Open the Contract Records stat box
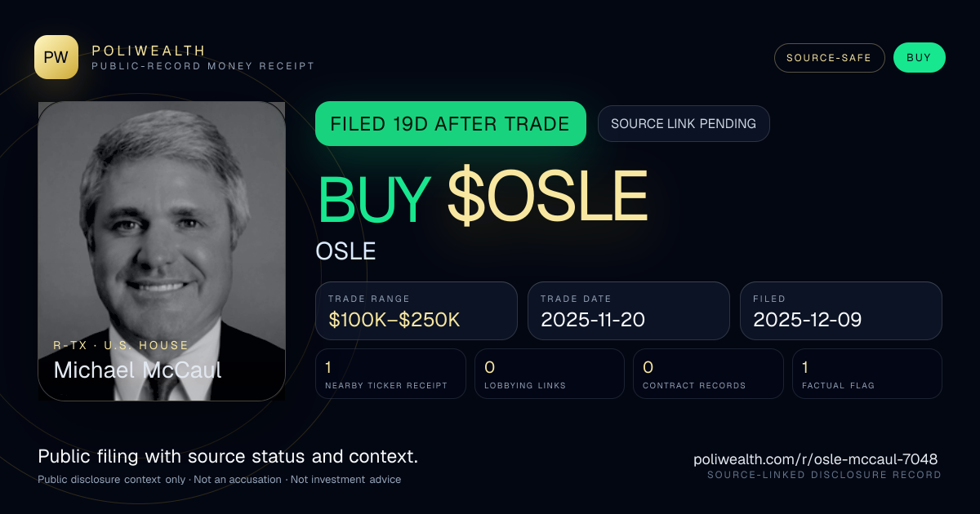The image size is (980, 514). click(x=708, y=374)
